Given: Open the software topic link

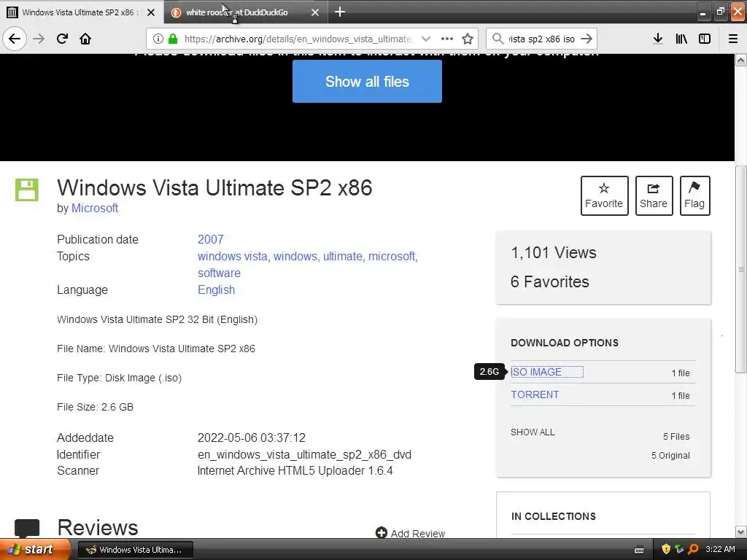Looking at the screenshot, I should tap(219, 273).
